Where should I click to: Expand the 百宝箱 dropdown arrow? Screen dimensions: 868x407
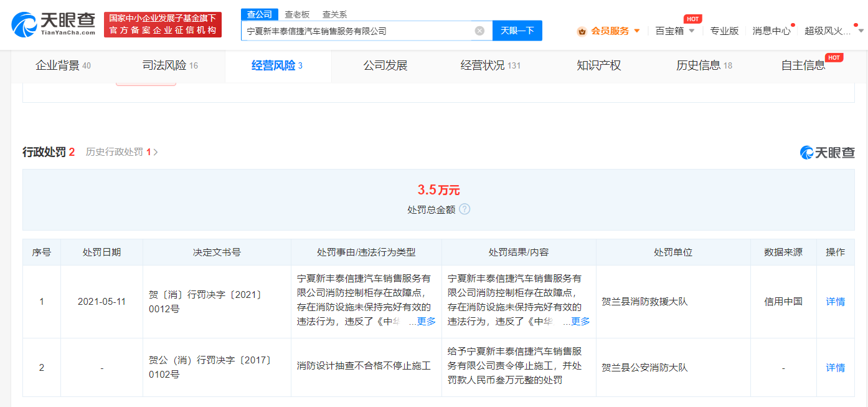tap(691, 31)
